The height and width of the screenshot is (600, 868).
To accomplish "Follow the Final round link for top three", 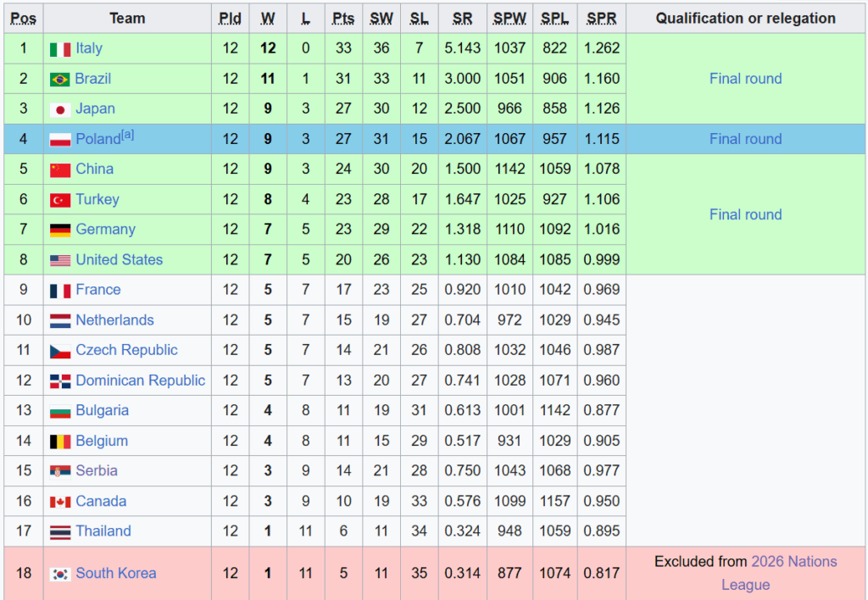I will [746, 79].
